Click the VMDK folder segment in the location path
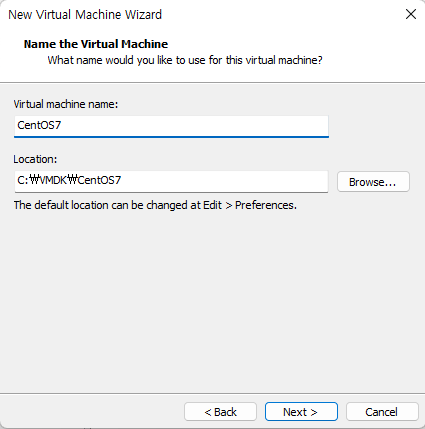 [53, 180]
